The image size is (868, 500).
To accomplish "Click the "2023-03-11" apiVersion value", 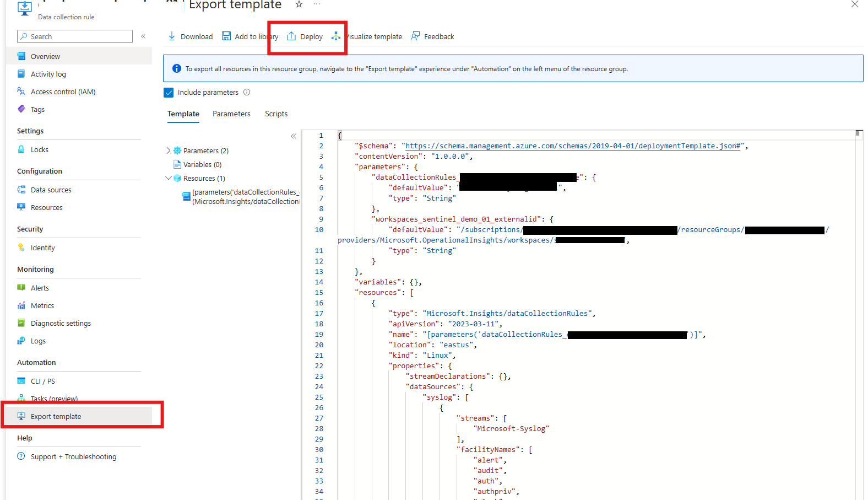I will (473, 324).
